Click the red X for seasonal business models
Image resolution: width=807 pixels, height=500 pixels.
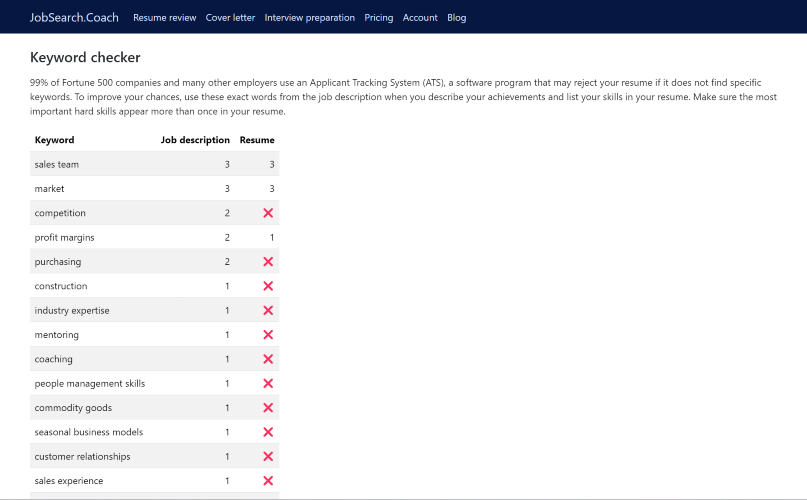(268, 432)
